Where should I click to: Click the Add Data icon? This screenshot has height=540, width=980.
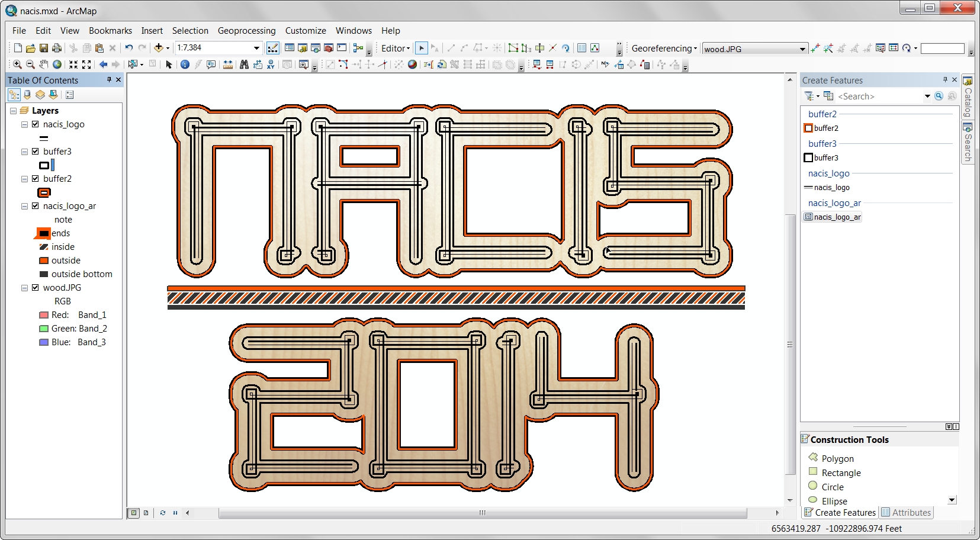(158, 48)
